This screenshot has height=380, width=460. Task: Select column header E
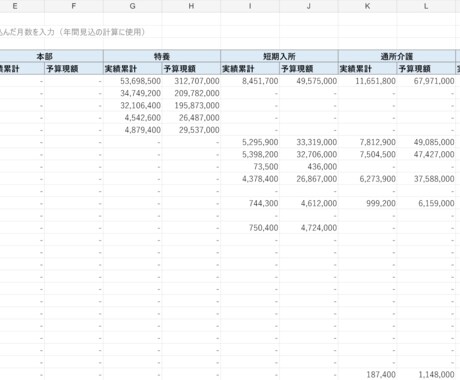[22, 6]
